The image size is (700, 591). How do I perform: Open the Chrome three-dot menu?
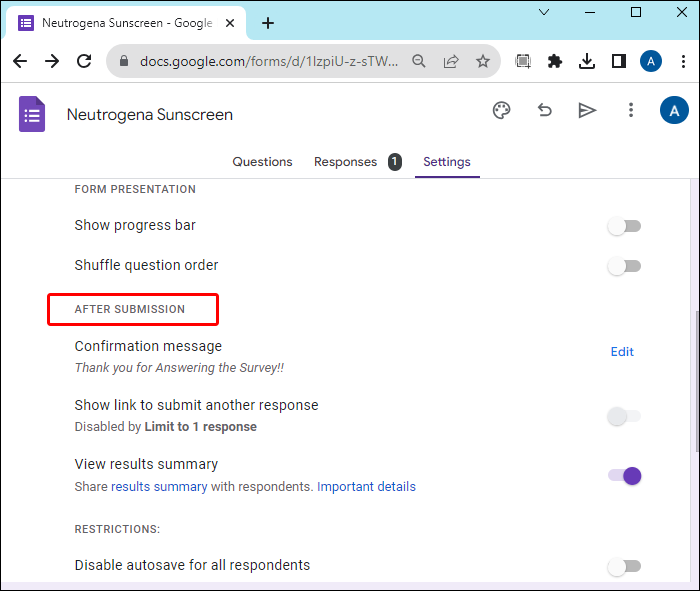683,61
